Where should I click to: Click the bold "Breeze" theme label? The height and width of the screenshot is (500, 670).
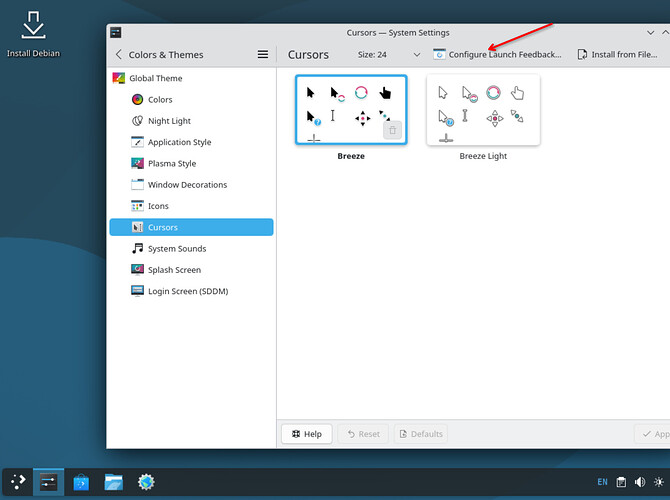point(351,156)
